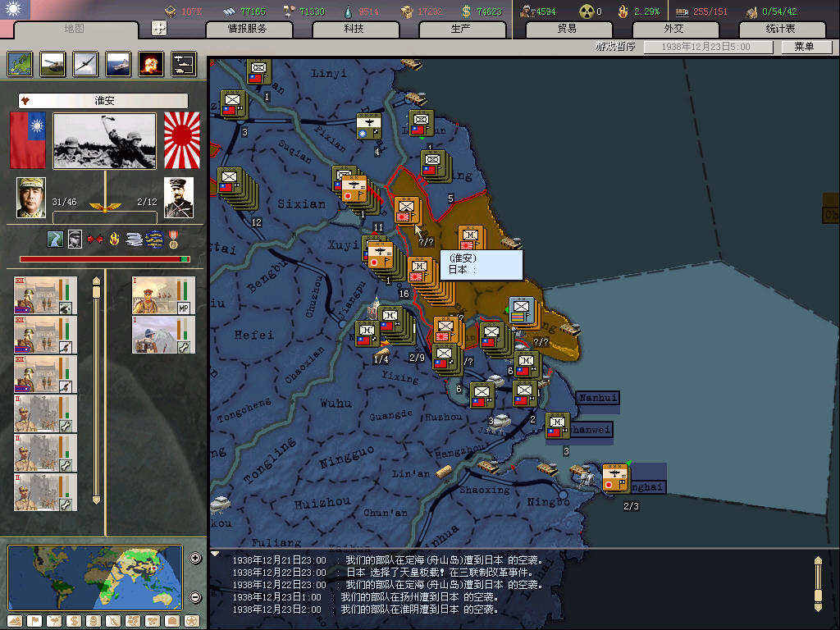Screen dimensions: 840x630
Task: Click log entry 我们的部队在扬州遭到日本 的空袭
Action: [x=419, y=597]
